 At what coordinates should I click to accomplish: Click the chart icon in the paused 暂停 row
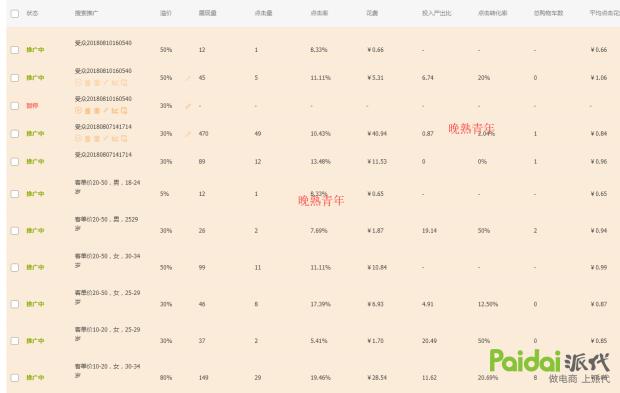(115, 110)
